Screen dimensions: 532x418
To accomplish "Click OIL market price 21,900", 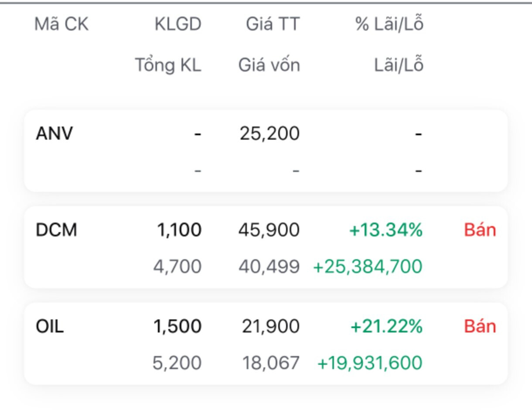I will tap(271, 326).
